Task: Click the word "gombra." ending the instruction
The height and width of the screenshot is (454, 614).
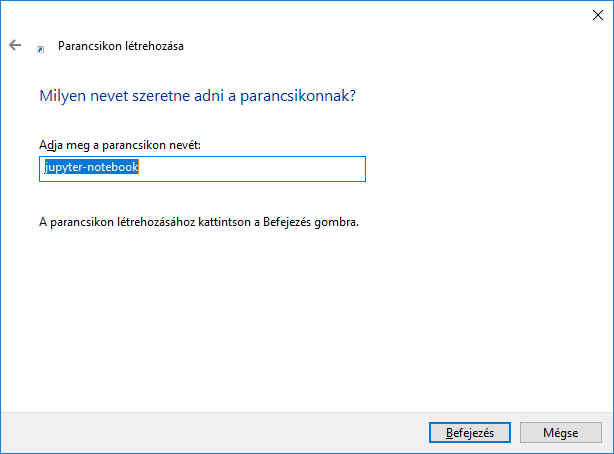Action: click(x=338, y=222)
